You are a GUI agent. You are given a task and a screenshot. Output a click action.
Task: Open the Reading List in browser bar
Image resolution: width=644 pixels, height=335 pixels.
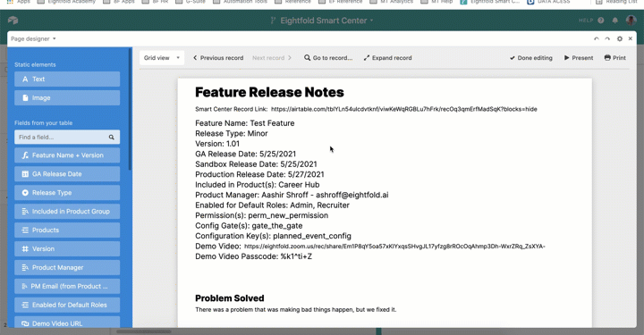pyautogui.click(x=617, y=2)
